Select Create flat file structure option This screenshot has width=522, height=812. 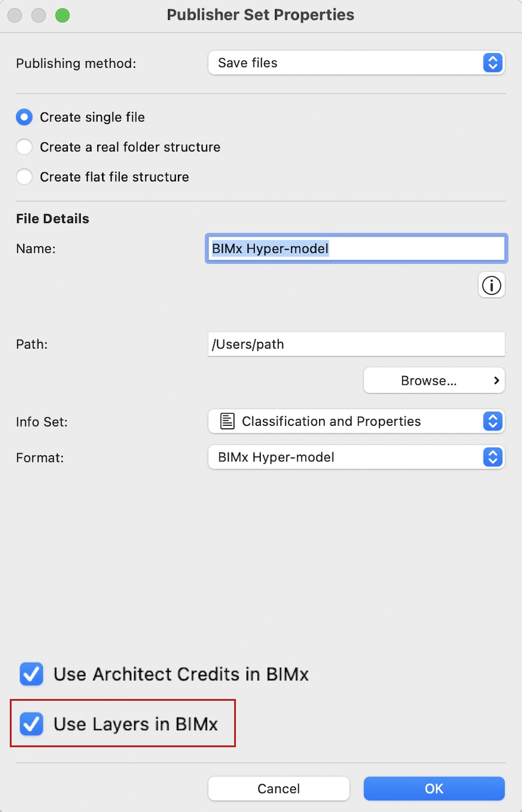[24, 177]
